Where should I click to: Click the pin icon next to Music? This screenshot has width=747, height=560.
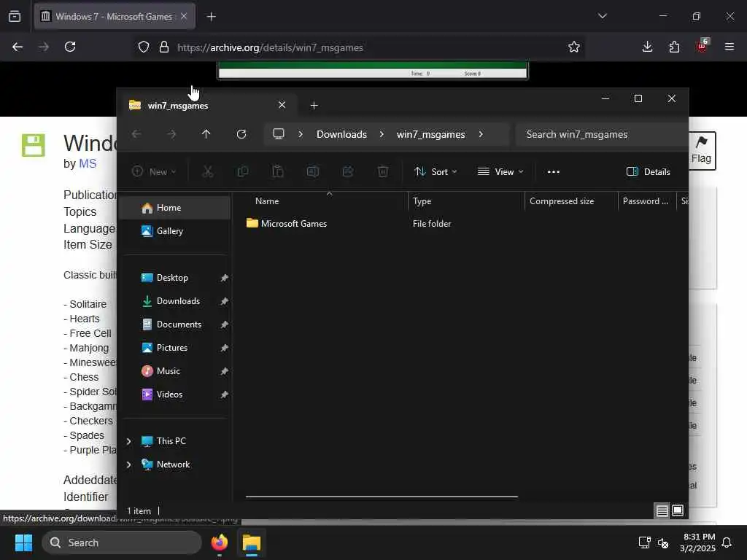click(224, 371)
